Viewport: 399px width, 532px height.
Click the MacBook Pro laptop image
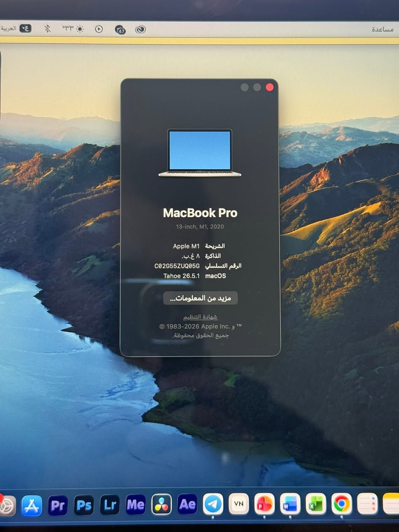click(200, 153)
